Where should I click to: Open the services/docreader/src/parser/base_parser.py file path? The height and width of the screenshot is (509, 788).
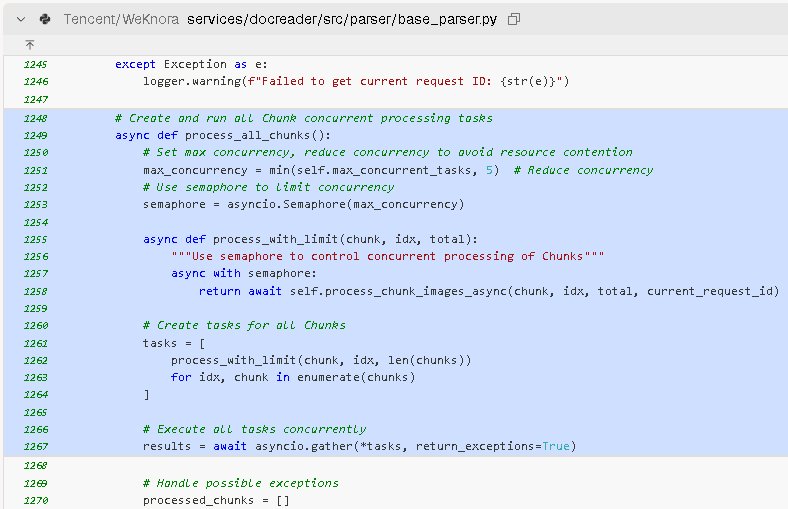pos(341,19)
